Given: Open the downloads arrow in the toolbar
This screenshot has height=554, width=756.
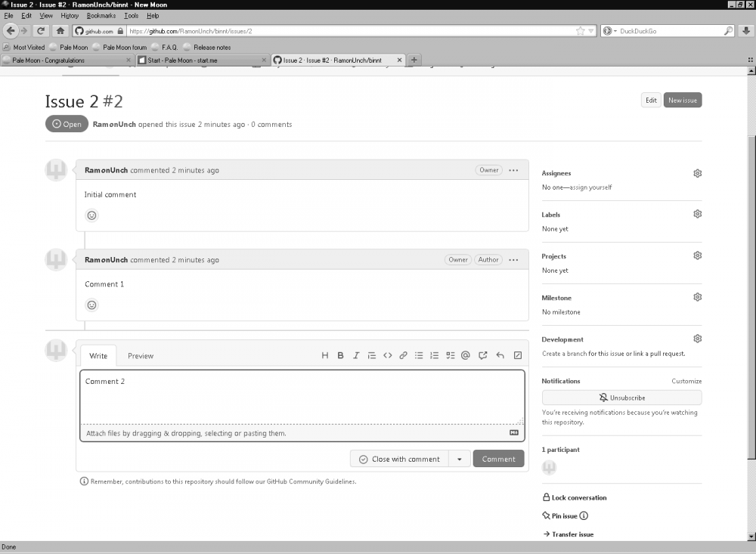Looking at the screenshot, I should click(x=746, y=31).
